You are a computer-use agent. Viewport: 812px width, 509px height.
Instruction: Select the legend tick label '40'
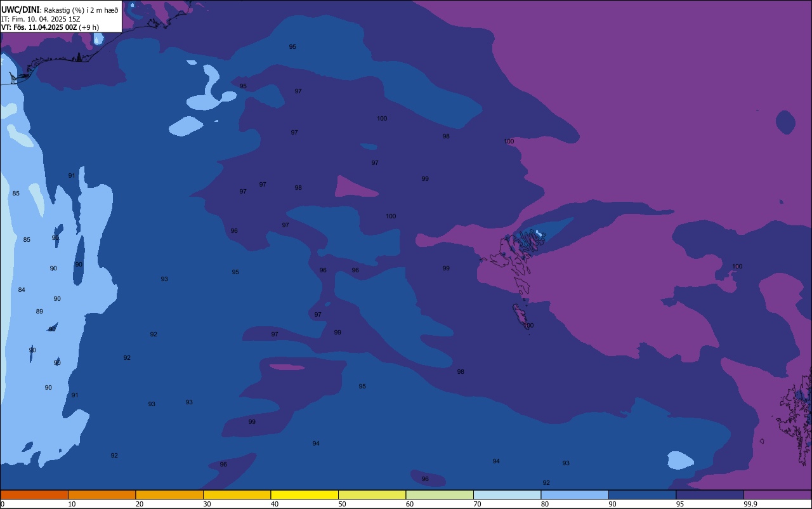point(274,504)
